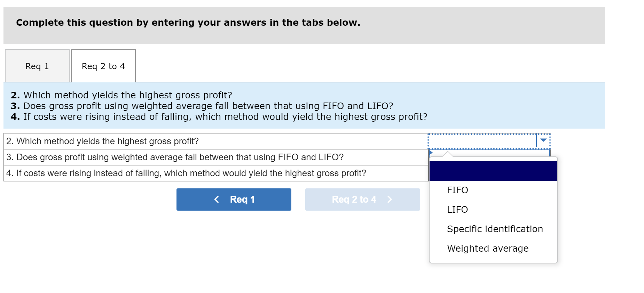This screenshot has height=293, width=644.
Task: Choose Specific identification option
Action: 494,229
